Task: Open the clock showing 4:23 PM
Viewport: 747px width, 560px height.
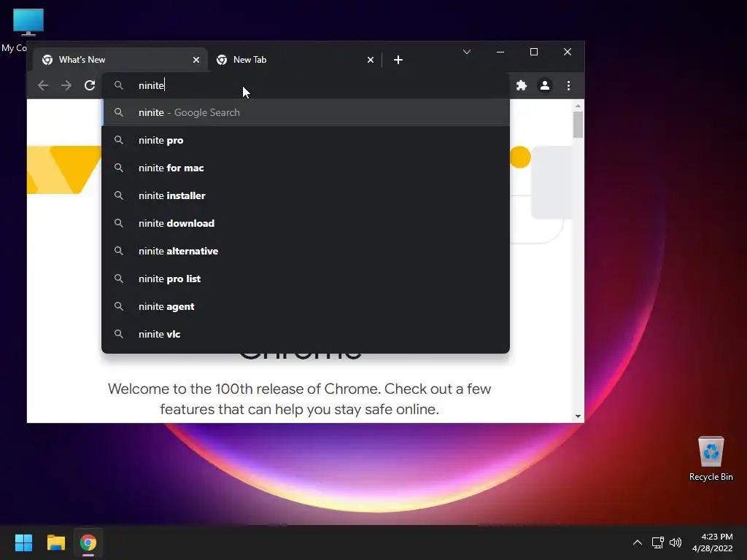Action: 712,542
